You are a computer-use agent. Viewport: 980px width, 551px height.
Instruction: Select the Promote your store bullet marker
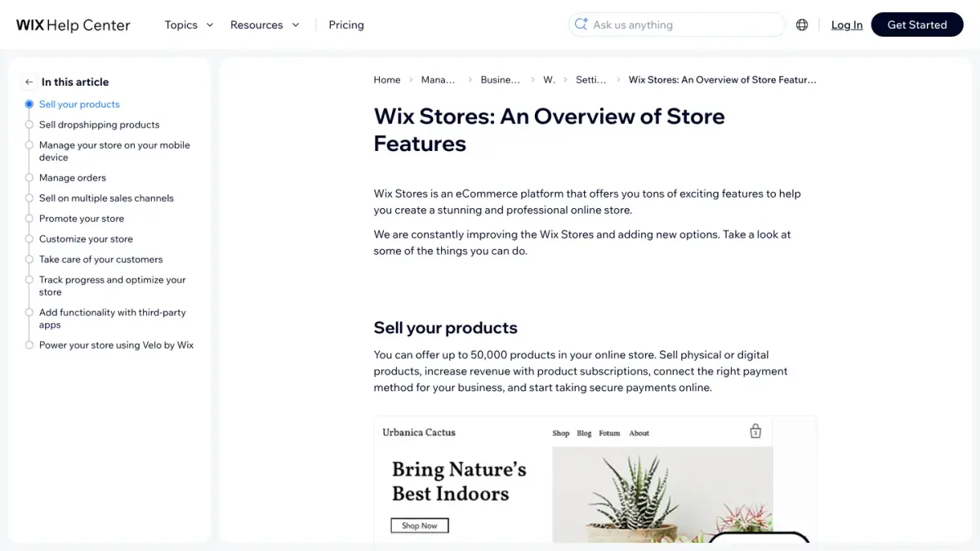(x=29, y=219)
